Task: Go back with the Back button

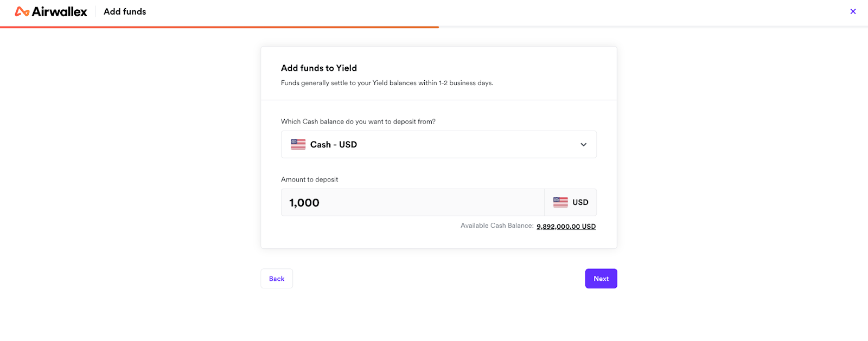Action: tap(277, 279)
